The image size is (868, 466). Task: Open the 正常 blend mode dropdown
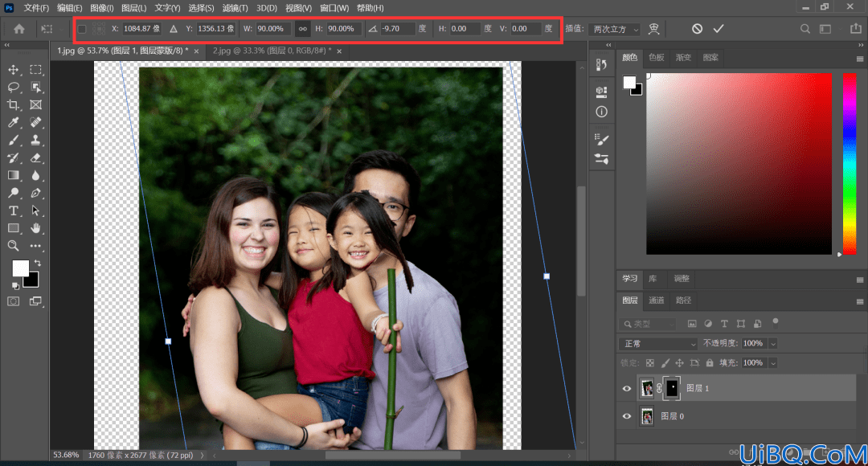click(657, 344)
